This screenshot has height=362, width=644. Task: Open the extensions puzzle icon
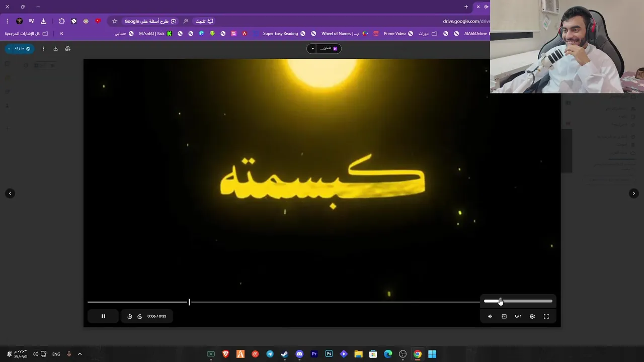click(x=62, y=21)
